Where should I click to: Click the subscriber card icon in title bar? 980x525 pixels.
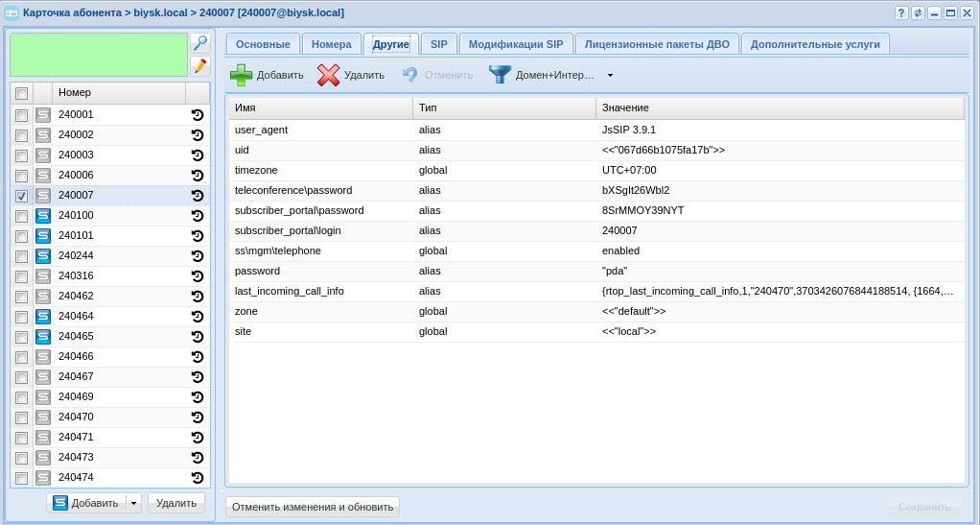(12, 13)
